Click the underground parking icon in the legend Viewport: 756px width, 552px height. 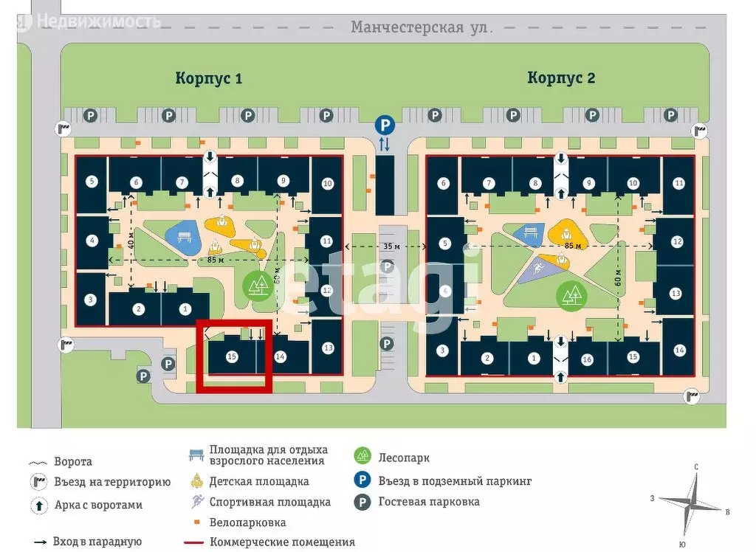coord(362,480)
